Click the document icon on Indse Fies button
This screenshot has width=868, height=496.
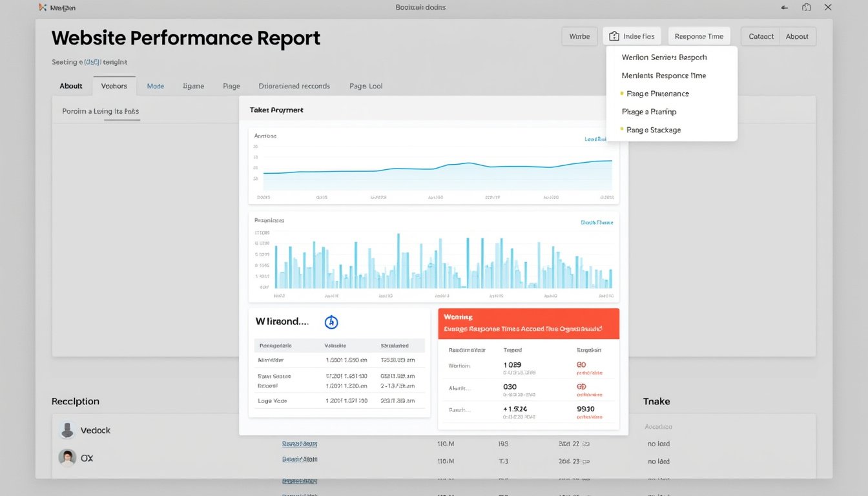click(614, 36)
